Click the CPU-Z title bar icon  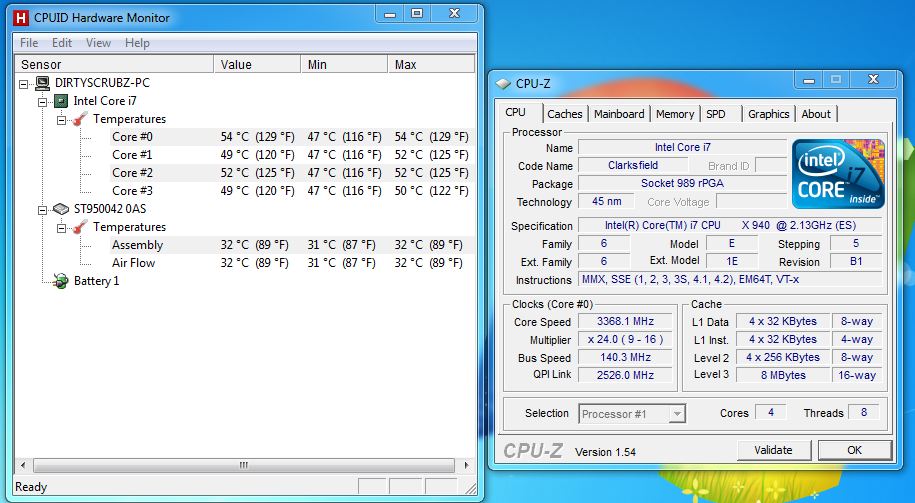click(503, 84)
